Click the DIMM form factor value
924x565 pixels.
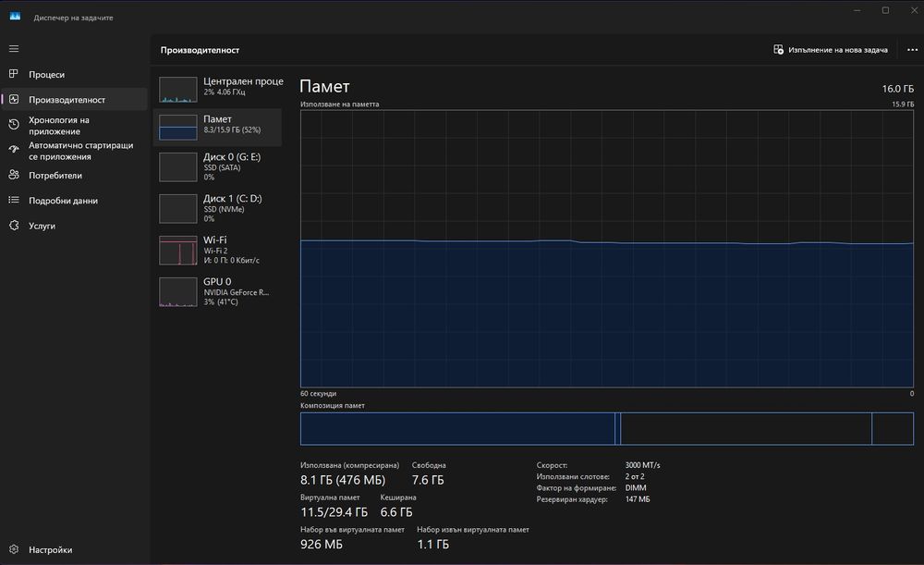636,487
